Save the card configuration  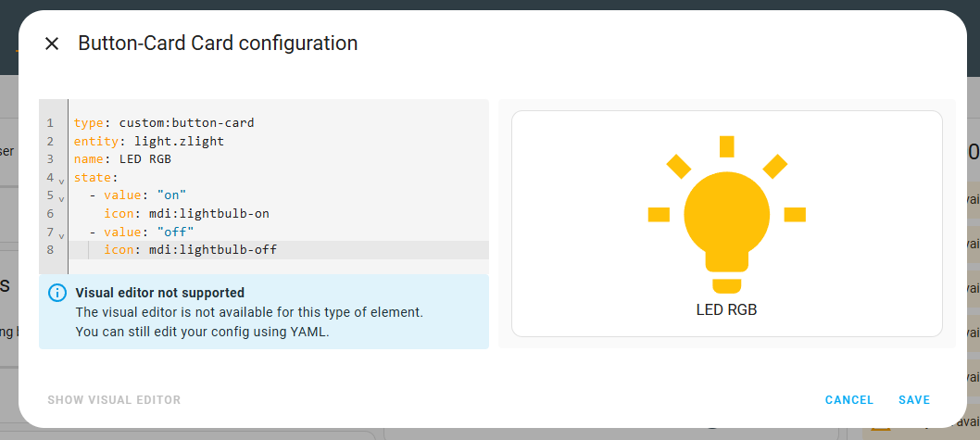point(914,400)
